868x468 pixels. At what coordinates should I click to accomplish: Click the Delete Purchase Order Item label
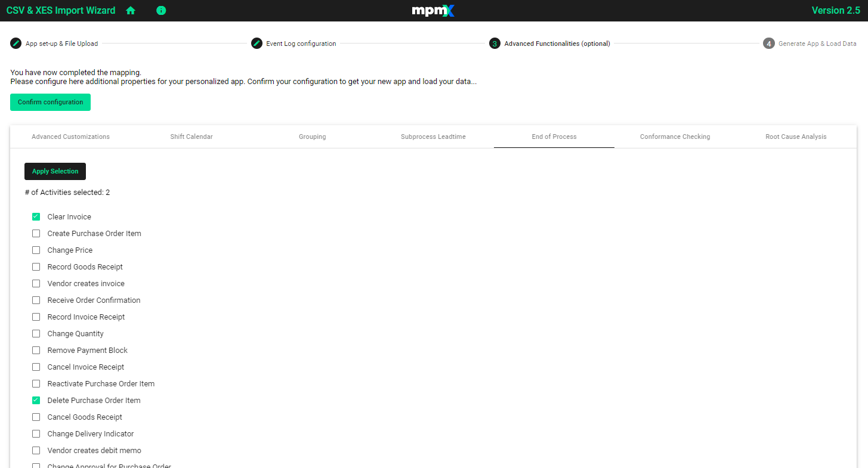[x=94, y=400]
